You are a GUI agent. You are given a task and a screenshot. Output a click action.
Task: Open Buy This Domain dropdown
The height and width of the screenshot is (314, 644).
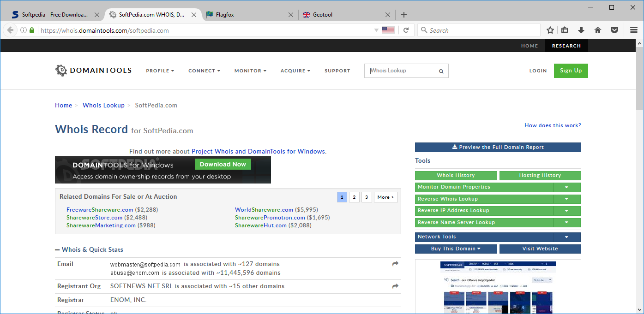456,249
